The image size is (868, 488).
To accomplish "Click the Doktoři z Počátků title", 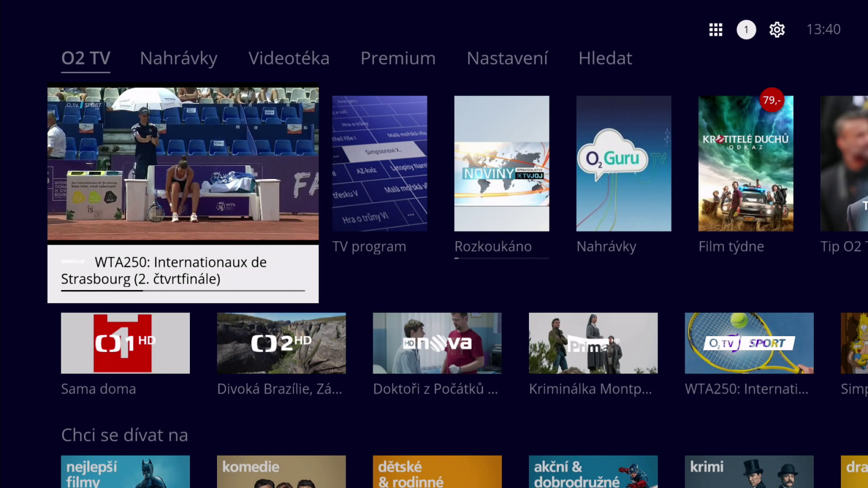I will pyautogui.click(x=435, y=389).
